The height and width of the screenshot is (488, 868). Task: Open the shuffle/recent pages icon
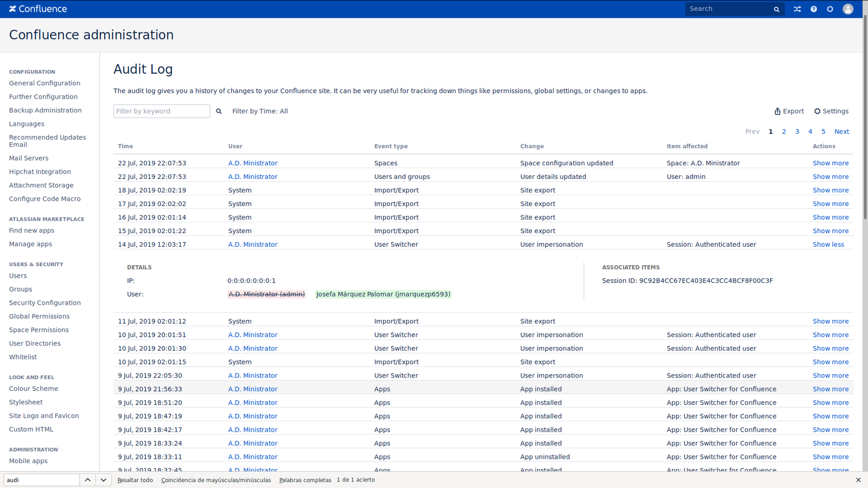[x=797, y=9]
